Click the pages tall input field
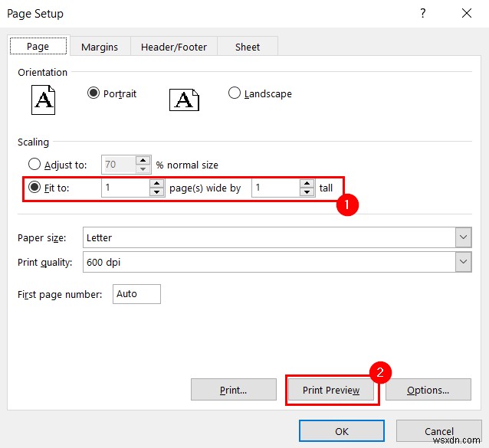 [276, 188]
